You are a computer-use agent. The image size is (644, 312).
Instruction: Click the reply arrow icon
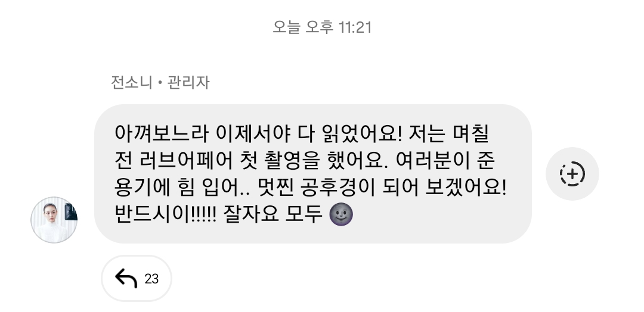(126, 279)
